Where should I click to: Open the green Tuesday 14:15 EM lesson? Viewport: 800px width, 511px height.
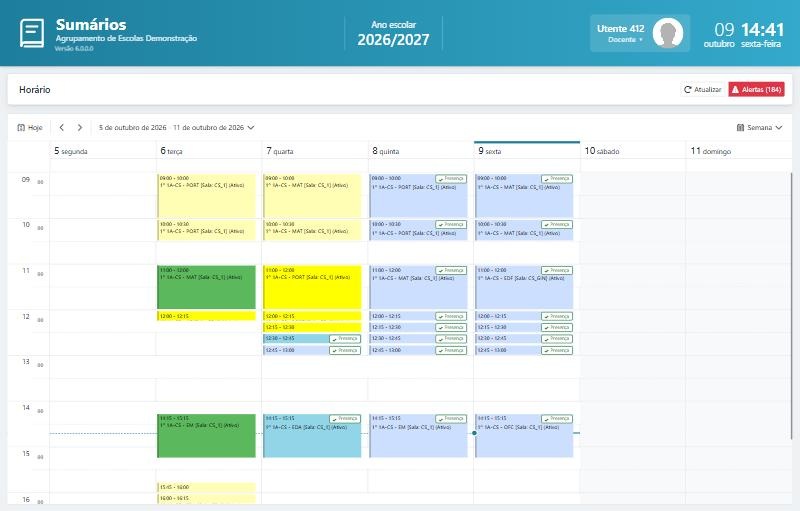point(207,436)
